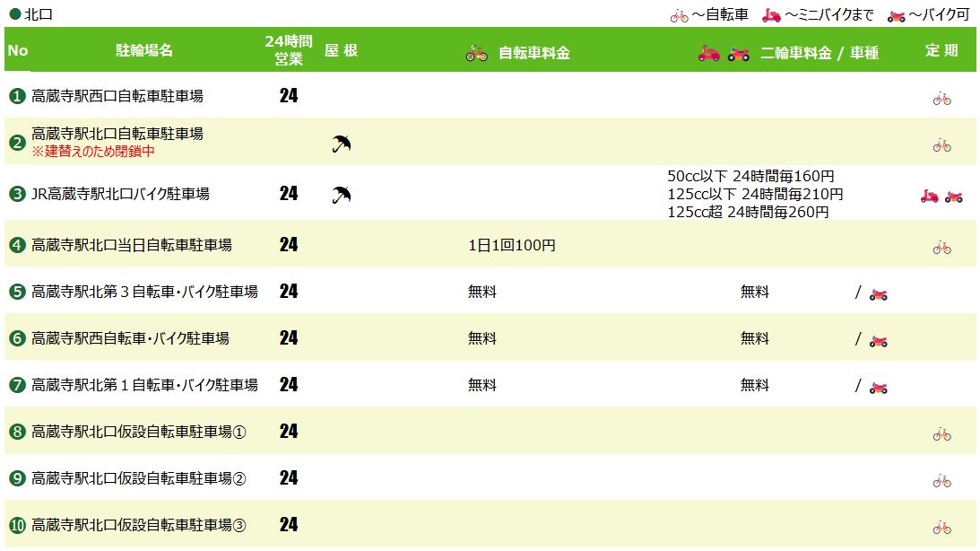Select 高蔵寺駅西口自転車駐車場 parking name
The image size is (980, 551).
[x=117, y=96]
